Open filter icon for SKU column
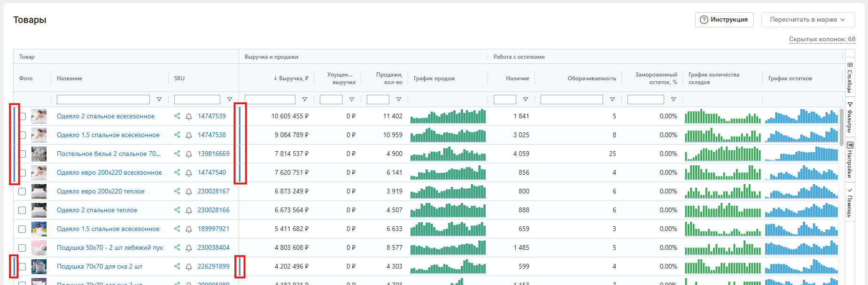Viewport: 868px width, 285px height. [x=230, y=100]
